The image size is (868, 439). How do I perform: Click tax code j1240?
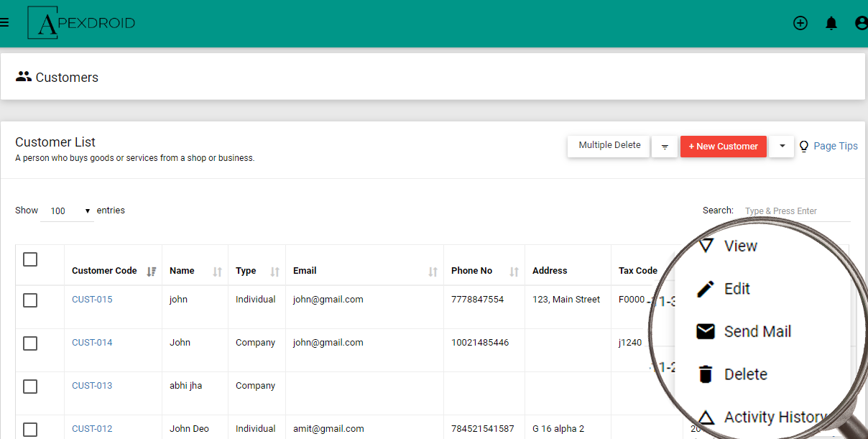click(x=630, y=343)
